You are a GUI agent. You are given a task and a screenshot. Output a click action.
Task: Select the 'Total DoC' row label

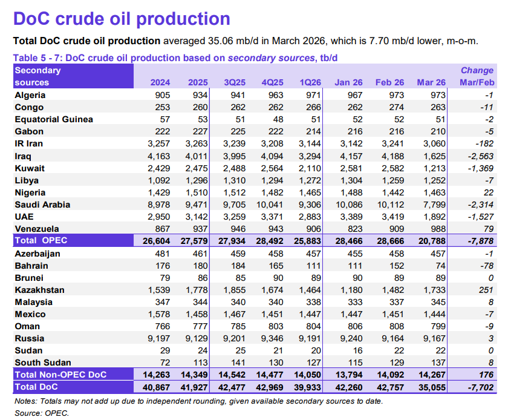click(x=37, y=387)
